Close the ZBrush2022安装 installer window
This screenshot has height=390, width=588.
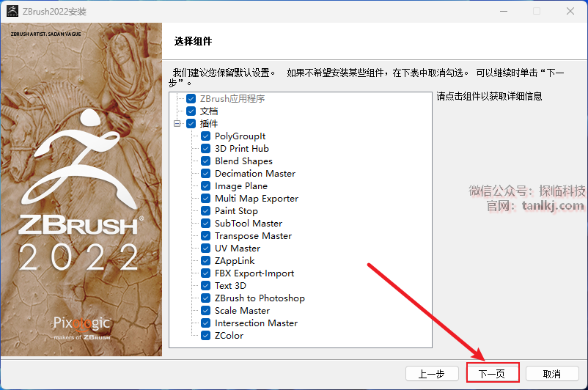pos(570,11)
